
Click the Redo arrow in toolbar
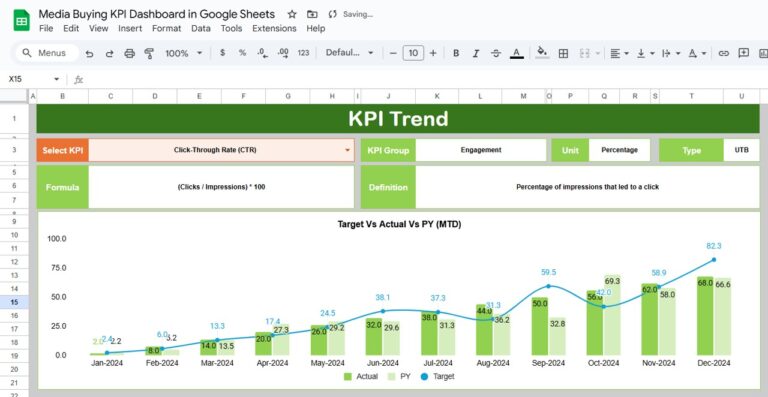click(109, 53)
